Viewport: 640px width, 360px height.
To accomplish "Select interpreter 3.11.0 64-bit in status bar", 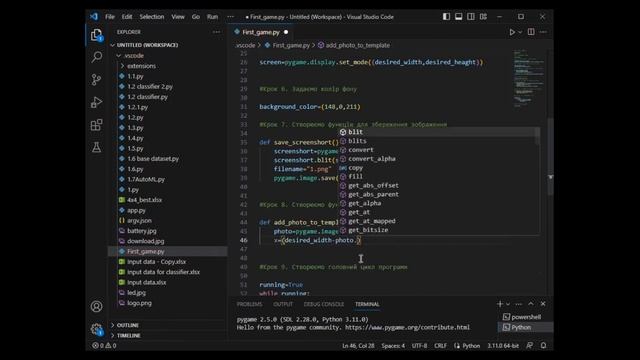I will pos(503,345).
